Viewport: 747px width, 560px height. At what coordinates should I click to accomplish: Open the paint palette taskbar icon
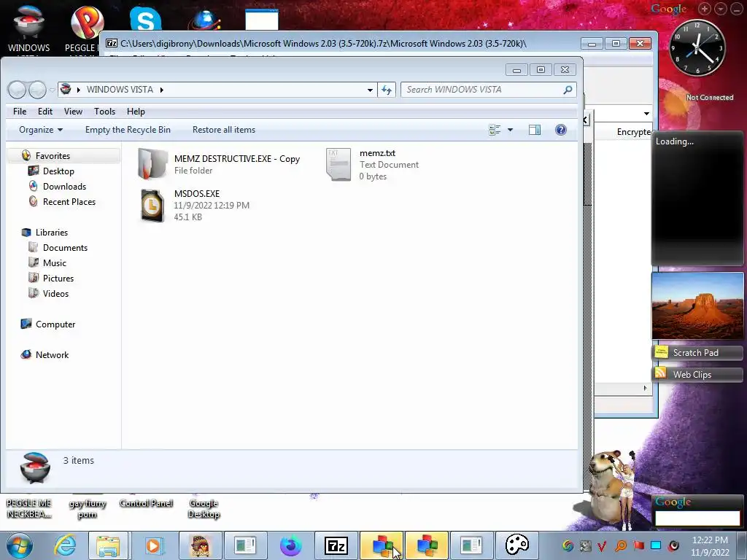coord(516,545)
